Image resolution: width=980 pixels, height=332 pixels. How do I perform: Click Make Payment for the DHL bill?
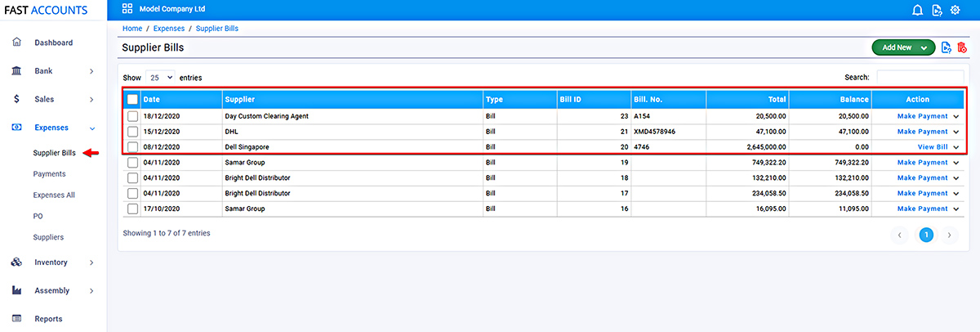tap(922, 132)
